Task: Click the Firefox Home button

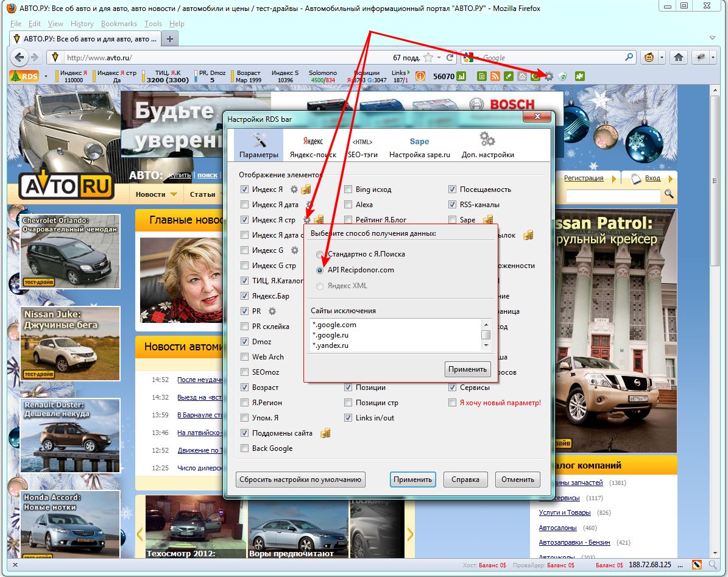Action: [678, 57]
